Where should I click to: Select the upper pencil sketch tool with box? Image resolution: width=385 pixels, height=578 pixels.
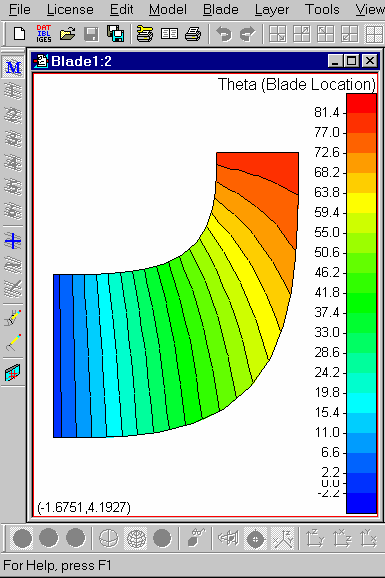point(13,318)
